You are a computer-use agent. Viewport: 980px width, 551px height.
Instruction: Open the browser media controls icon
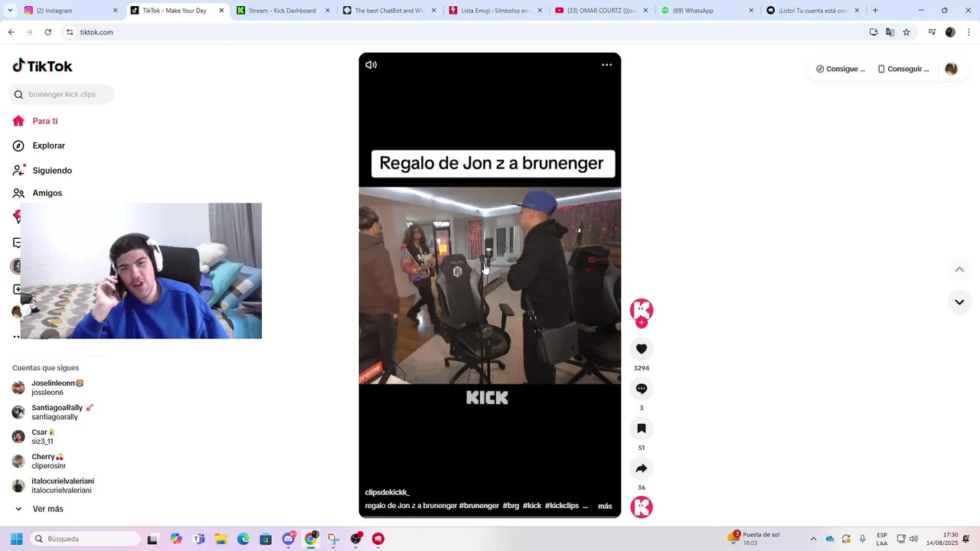932,32
